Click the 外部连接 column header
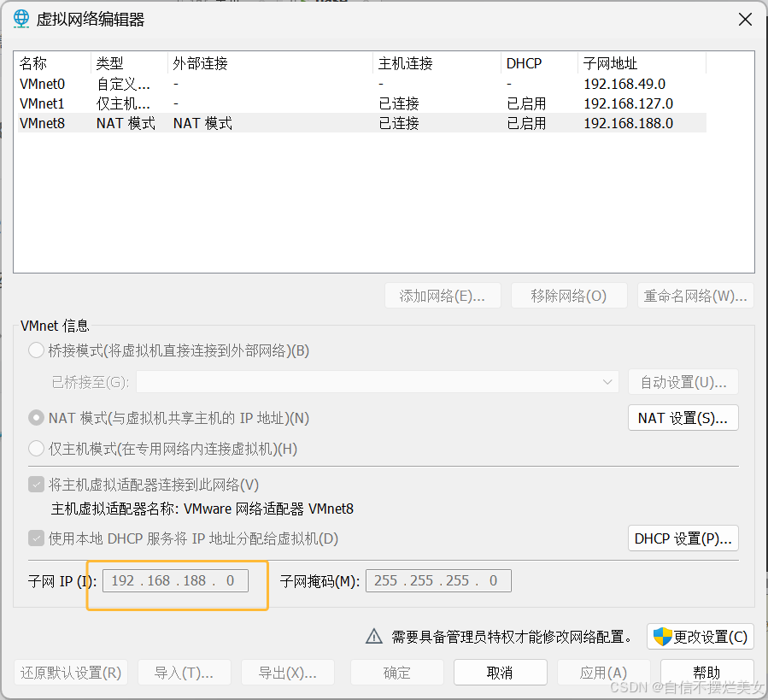Image resolution: width=768 pixels, height=700 pixels. tap(270, 63)
